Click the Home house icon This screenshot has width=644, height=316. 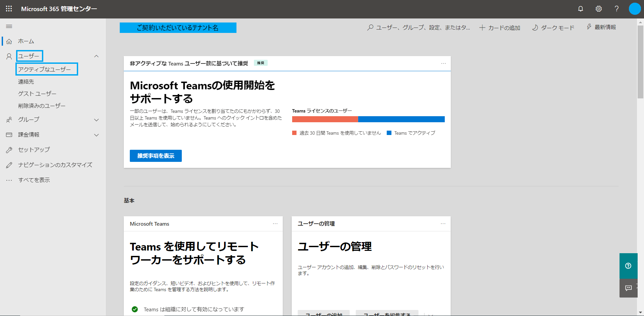(9, 41)
